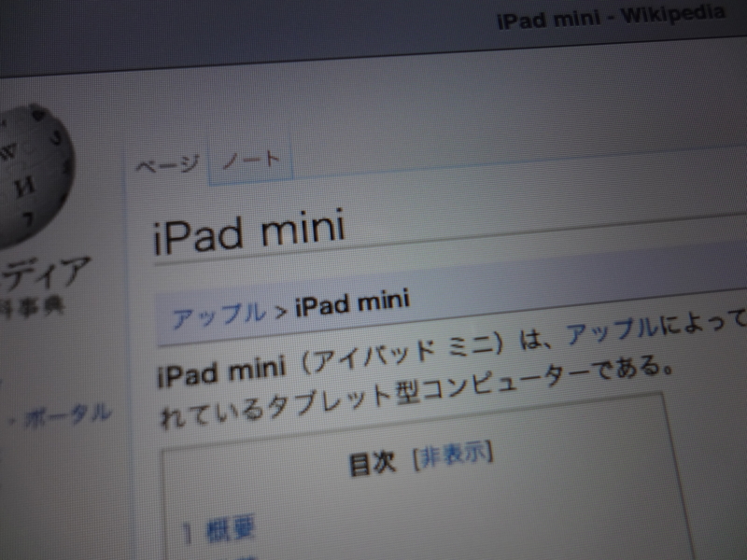Go to section 1 概要
This screenshot has width=747, height=560.
[x=219, y=529]
